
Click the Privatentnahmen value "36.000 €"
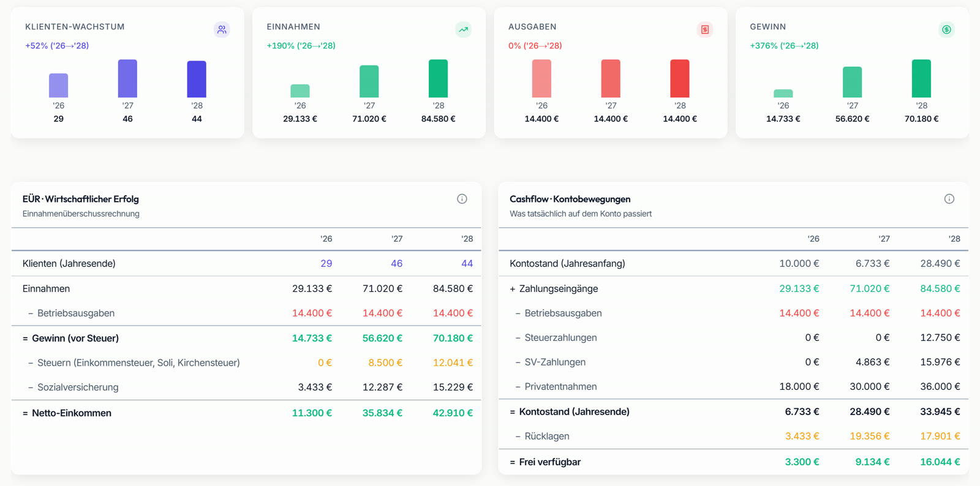[x=940, y=387]
